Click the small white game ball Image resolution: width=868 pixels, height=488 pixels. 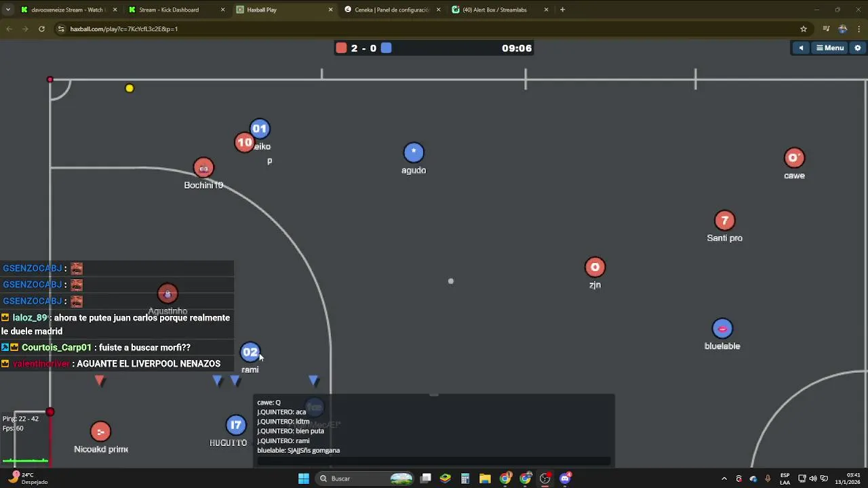coord(451,281)
